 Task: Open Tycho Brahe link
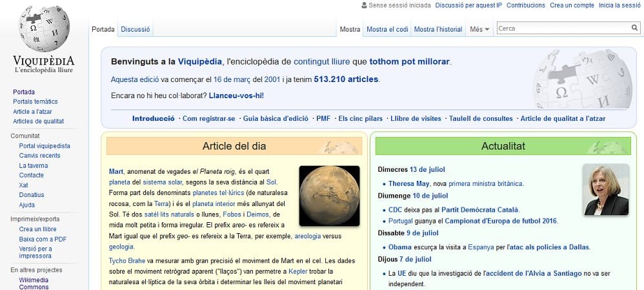point(127,261)
